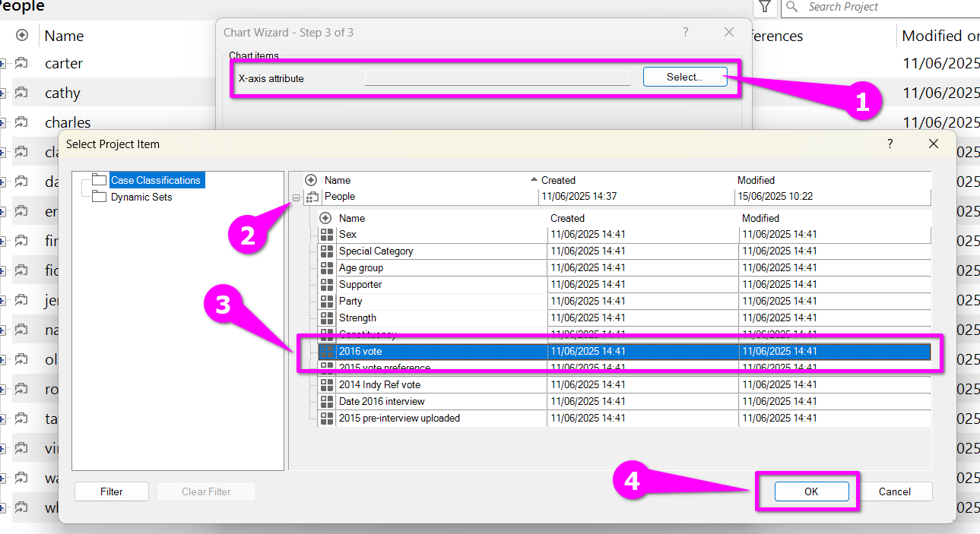Expand the carter case row

click(2, 64)
